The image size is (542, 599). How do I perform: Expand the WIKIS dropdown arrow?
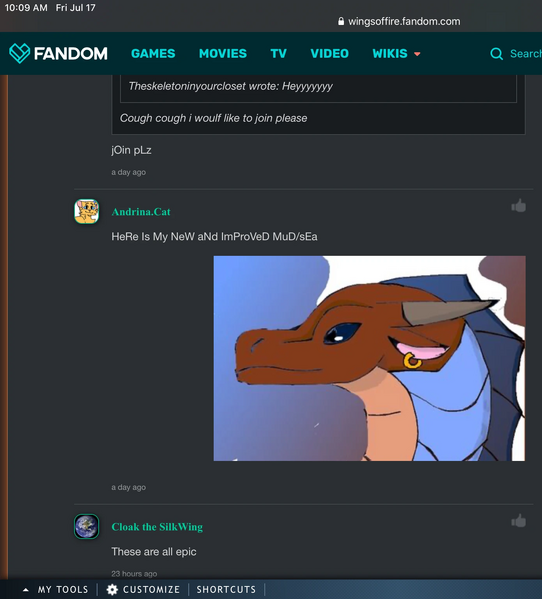tap(417, 54)
